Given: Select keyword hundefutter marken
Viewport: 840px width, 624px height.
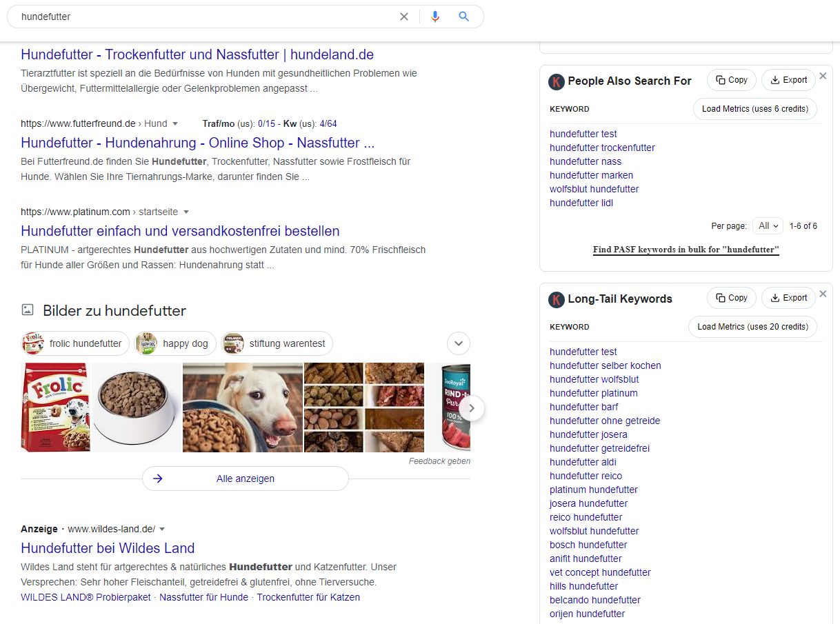Looking at the screenshot, I should coord(591,175).
